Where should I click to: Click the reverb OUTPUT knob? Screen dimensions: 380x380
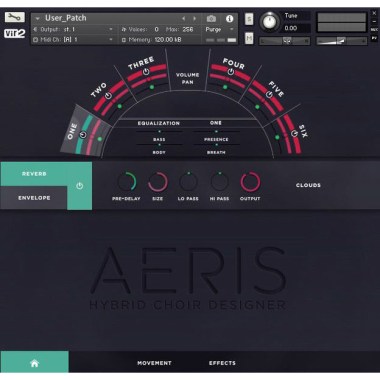click(x=250, y=182)
